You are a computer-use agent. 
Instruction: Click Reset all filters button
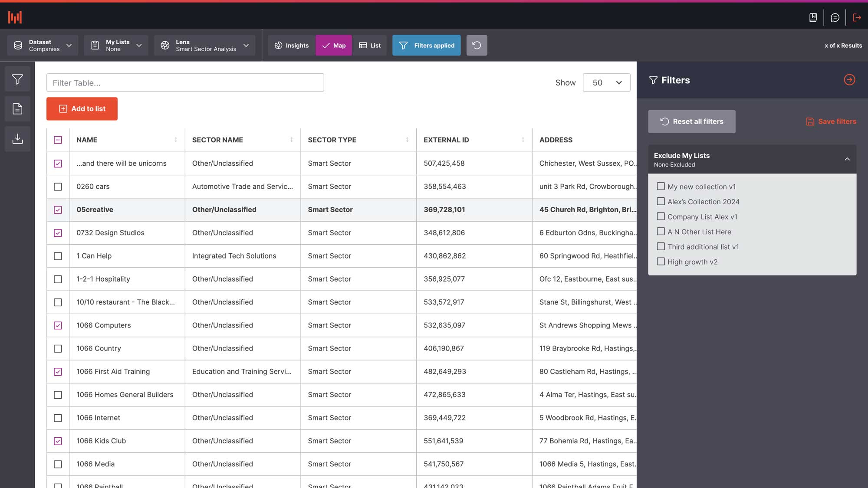[692, 121]
